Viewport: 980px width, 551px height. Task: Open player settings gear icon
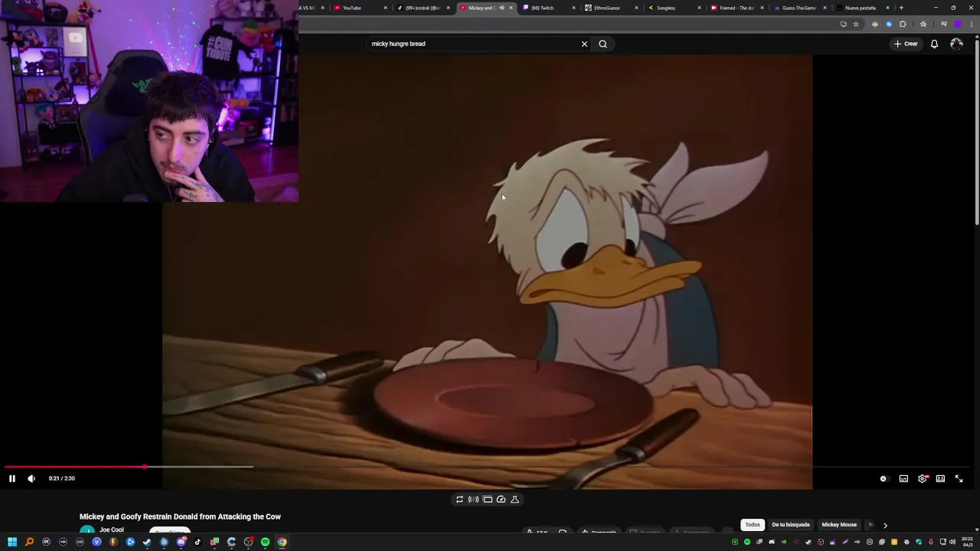pyautogui.click(x=922, y=478)
